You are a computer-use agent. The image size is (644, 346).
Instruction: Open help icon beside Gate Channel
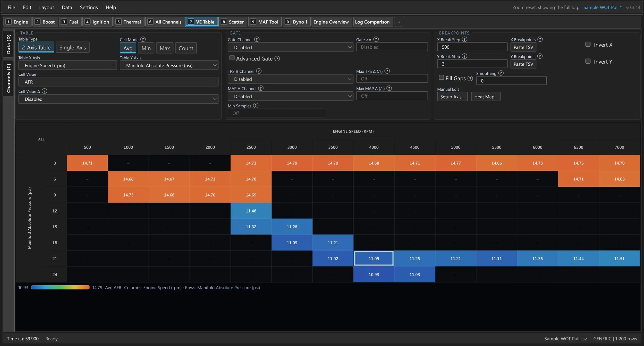[x=257, y=39]
